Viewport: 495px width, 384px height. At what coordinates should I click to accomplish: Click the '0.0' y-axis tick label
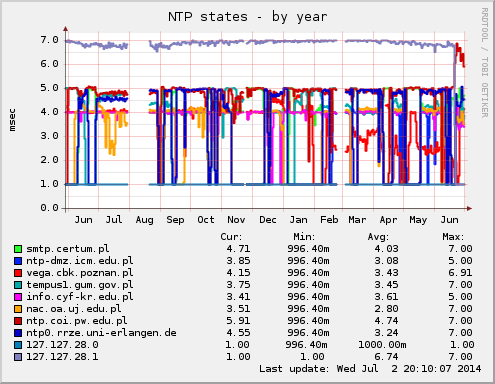tap(49, 208)
